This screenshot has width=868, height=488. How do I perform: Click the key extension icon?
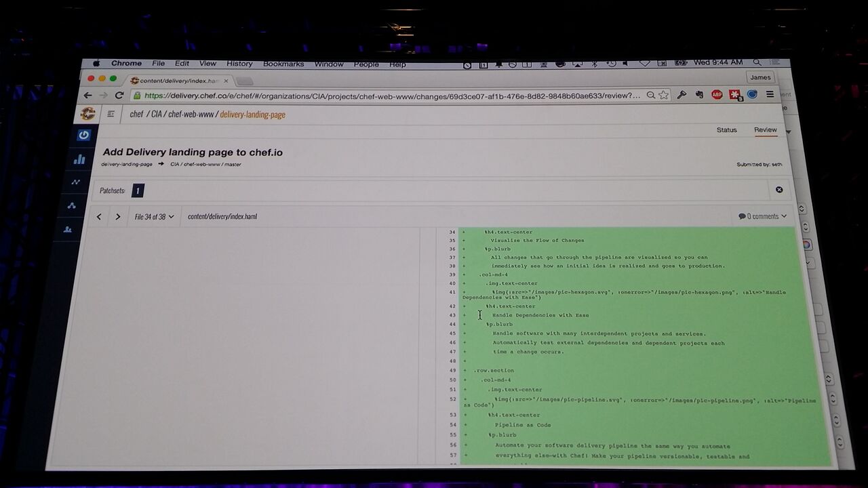coord(682,95)
